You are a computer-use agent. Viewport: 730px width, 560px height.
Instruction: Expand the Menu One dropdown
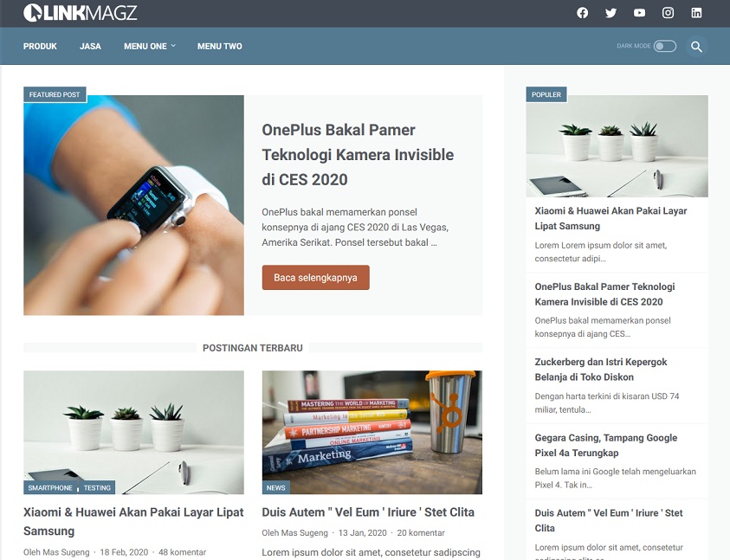pos(150,46)
